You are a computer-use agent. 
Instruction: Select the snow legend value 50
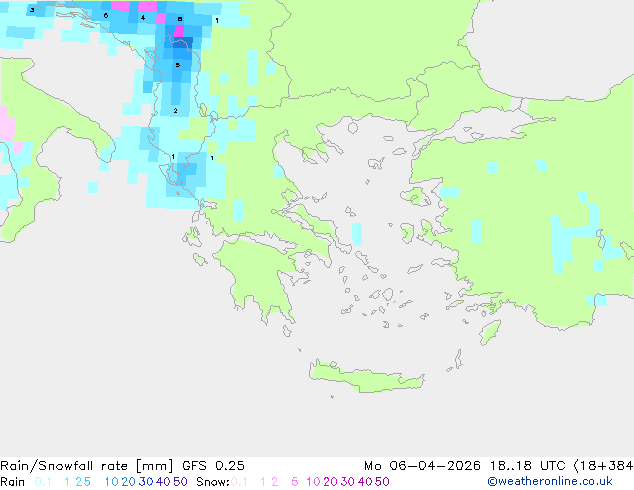click(x=383, y=482)
